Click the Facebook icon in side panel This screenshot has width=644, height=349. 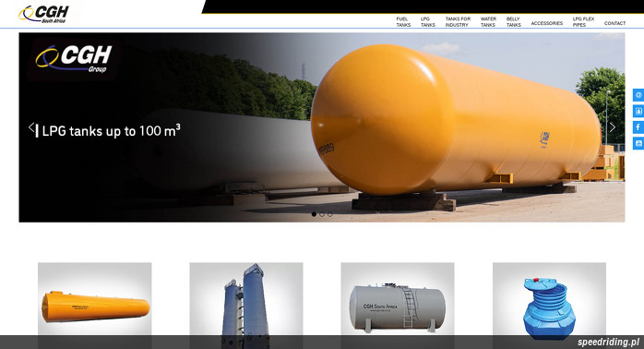click(638, 127)
